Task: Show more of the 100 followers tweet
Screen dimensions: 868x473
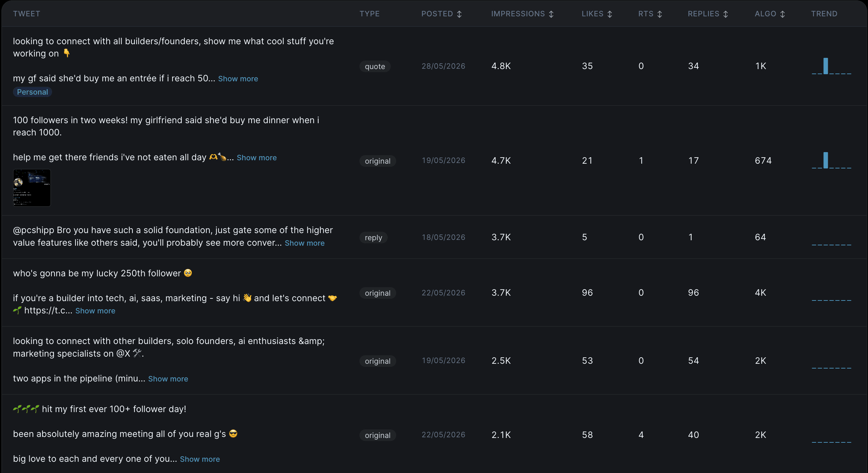Action: pos(257,158)
